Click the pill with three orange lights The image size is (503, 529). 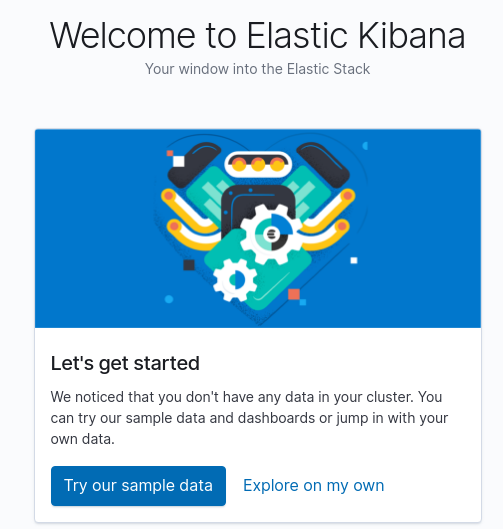(x=258, y=164)
